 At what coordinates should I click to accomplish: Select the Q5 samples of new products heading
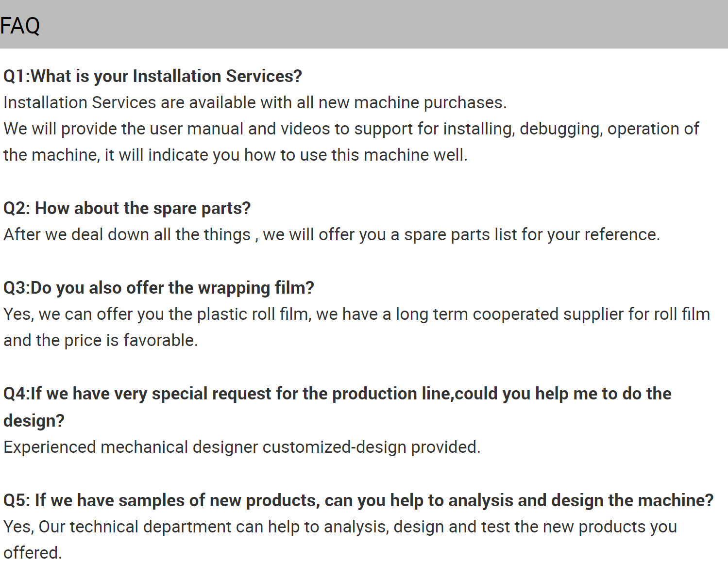pos(358,500)
